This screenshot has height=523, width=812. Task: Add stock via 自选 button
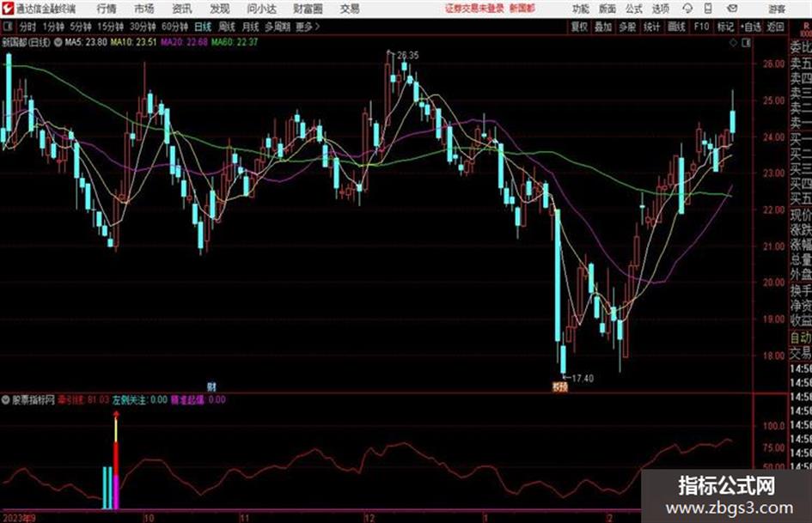tap(750, 27)
